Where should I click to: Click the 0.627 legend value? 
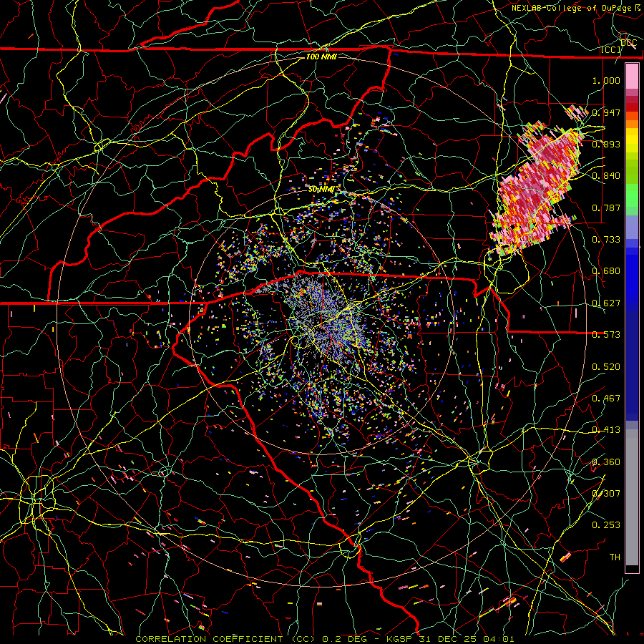click(x=606, y=303)
